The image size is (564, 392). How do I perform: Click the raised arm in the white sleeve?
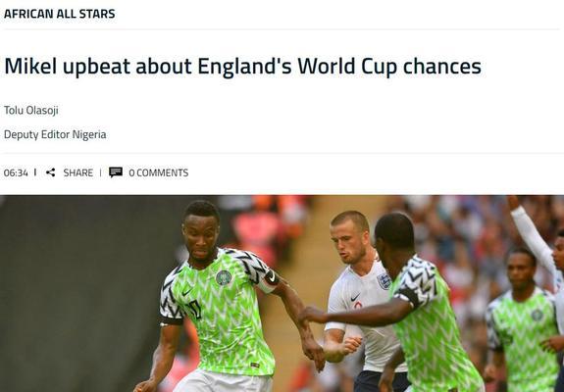[x=532, y=235]
